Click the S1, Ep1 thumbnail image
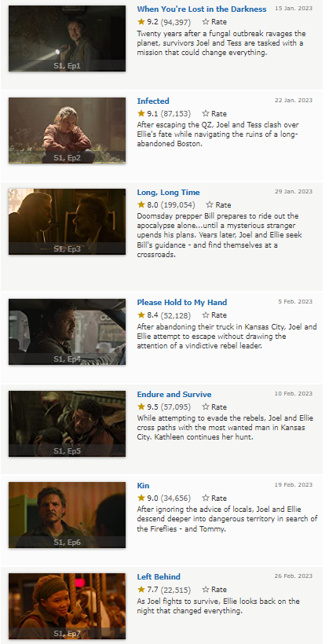The height and width of the screenshot is (644, 329). click(68, 39)
